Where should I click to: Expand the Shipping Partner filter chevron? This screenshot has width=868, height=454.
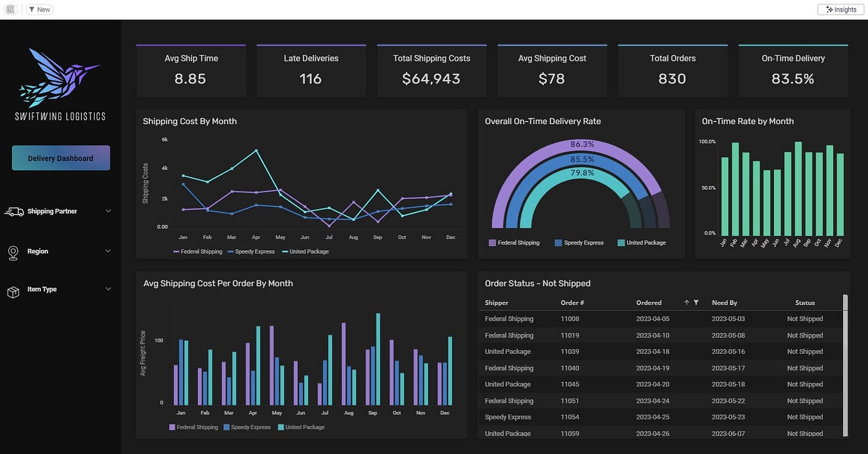108,211
